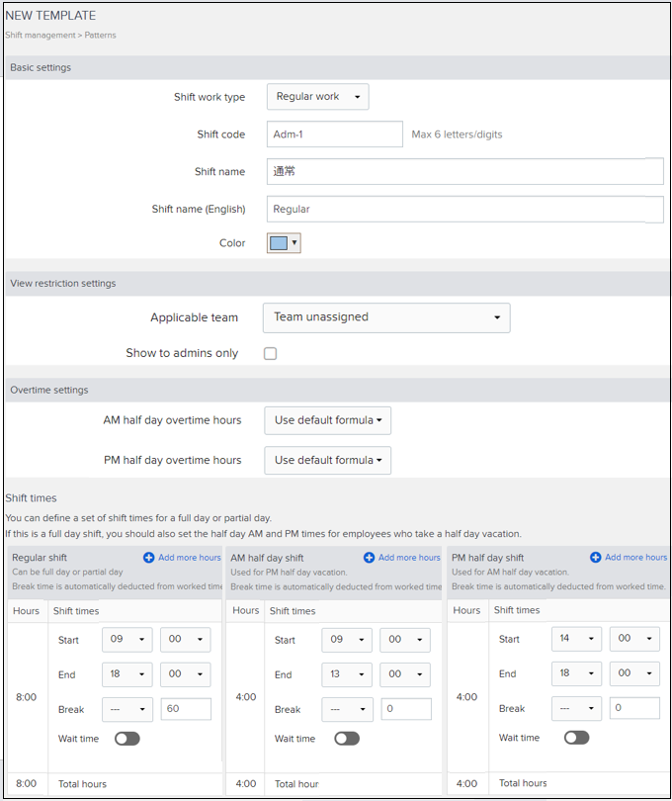The height and width of the screenshot is (801, 672).
Task: Open the Regular shift end hour dropdown showing 18
Action: 127,674
